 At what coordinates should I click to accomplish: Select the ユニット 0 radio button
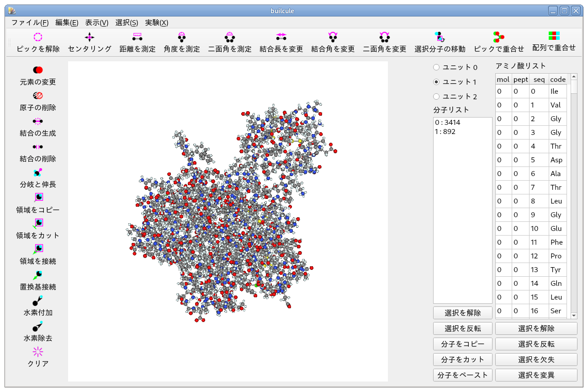point(436,67)
